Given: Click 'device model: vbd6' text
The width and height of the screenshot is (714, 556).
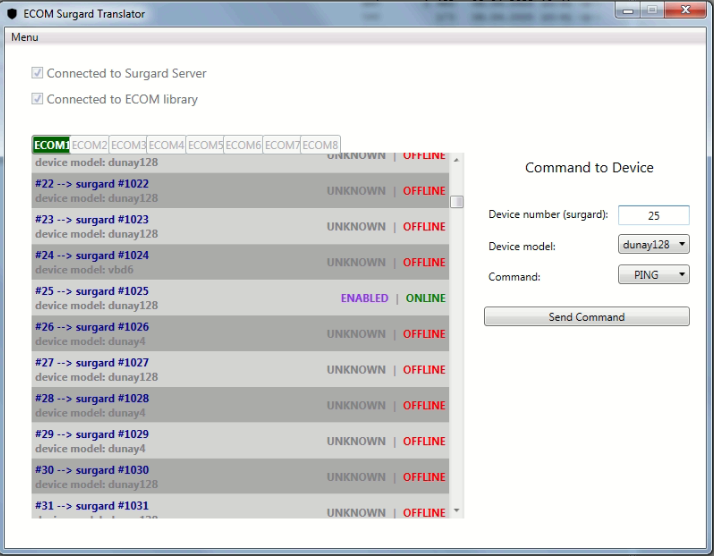Looking at the screenshot, I should [x=84, y=270].
